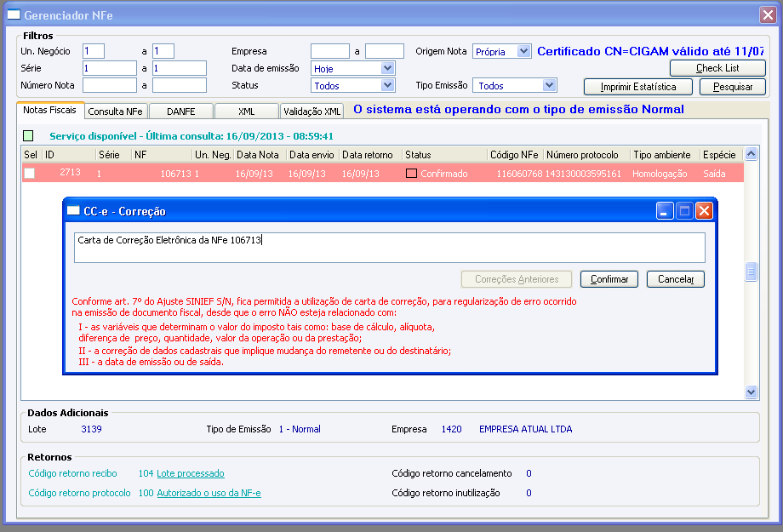Click the grid scrollbar up arrow
This screenshot has height=532, width=783.
point(751,154)
